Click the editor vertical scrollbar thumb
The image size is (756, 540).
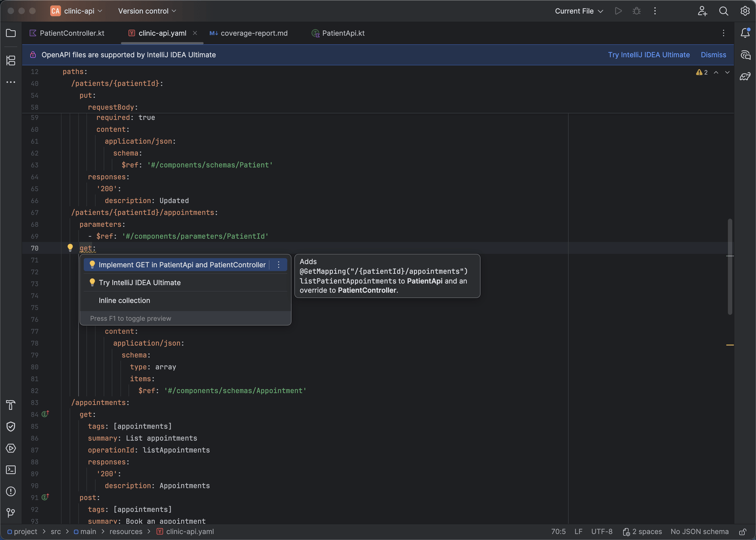click(730, 266)
